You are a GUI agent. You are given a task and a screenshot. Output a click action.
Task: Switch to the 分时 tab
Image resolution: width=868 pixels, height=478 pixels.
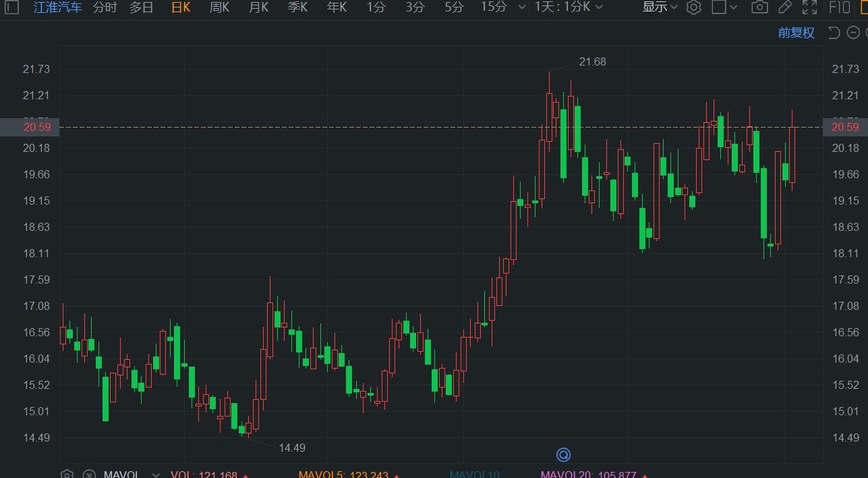click(105, 7)
